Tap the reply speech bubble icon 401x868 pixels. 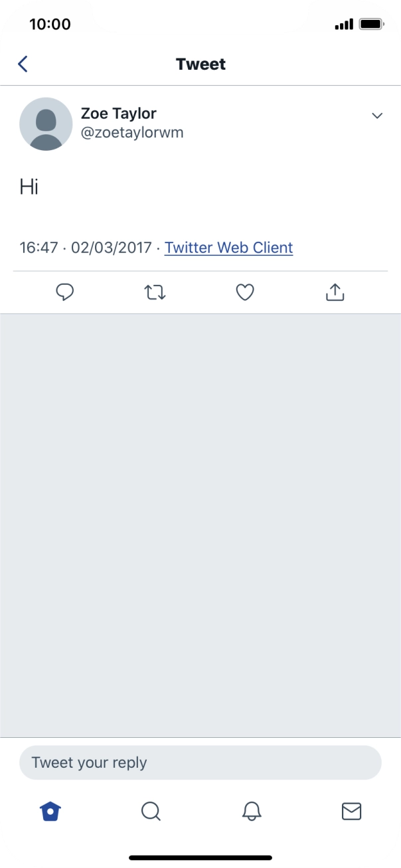64,292
